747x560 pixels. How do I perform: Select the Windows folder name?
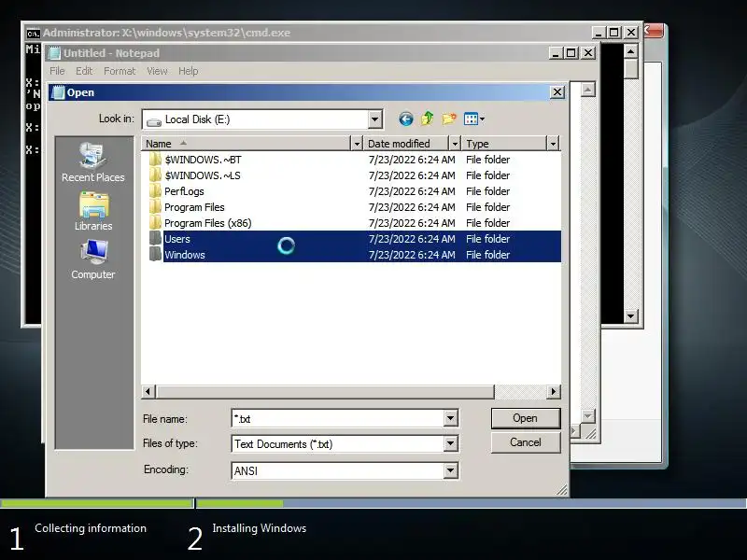pyautogui.click(x=185, y=255)
